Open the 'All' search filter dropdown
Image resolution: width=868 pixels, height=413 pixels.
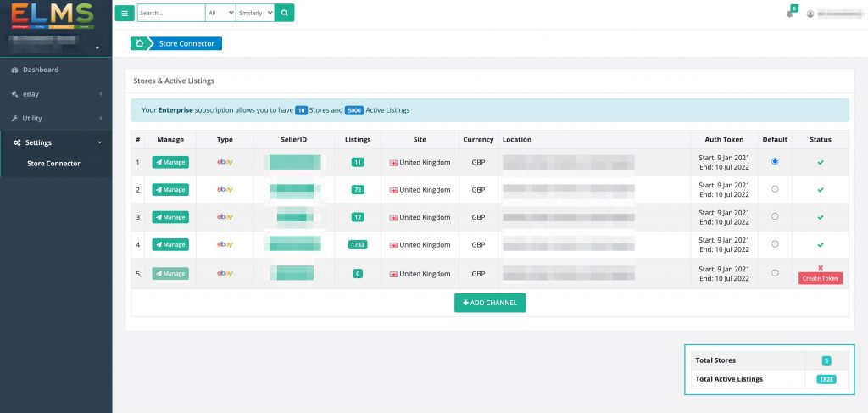220,13
